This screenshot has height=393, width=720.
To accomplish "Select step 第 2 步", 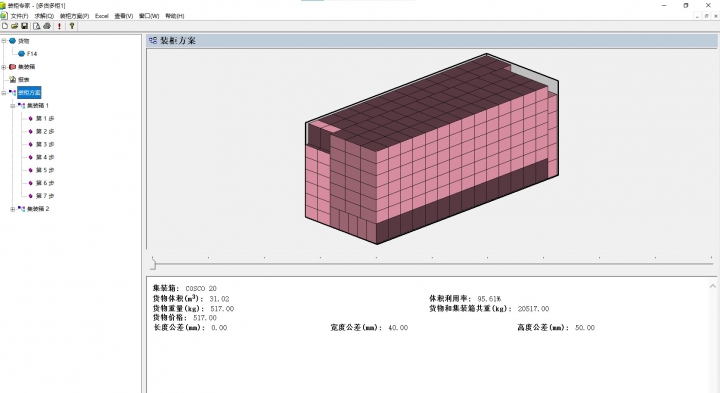I will tap(45, 131).
